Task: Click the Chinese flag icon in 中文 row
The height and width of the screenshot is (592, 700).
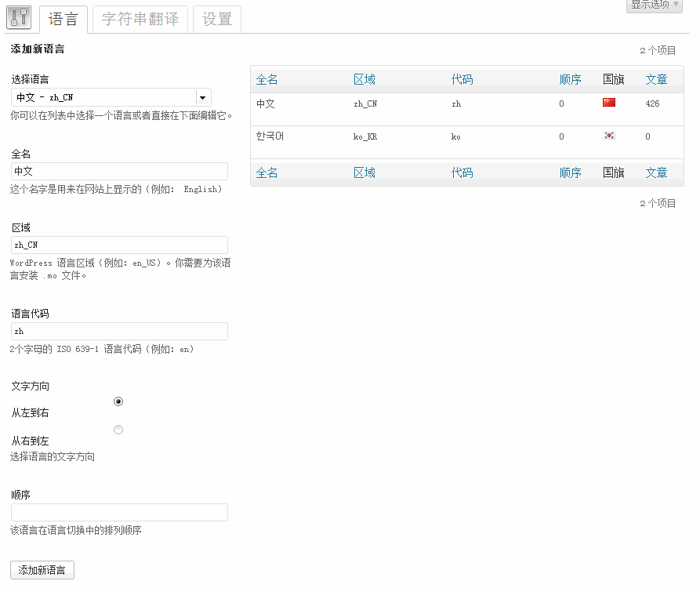Action: pyautogui.click(x=608, y=101)
